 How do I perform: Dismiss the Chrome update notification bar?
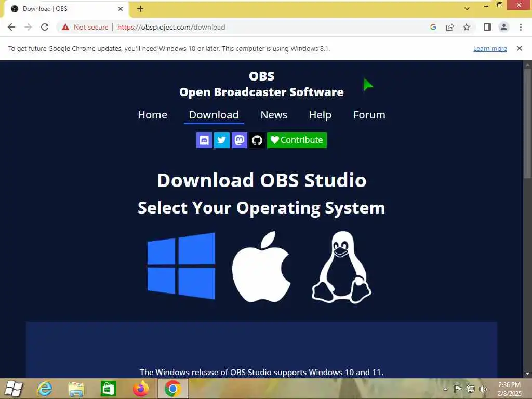[x=520, y=48]
